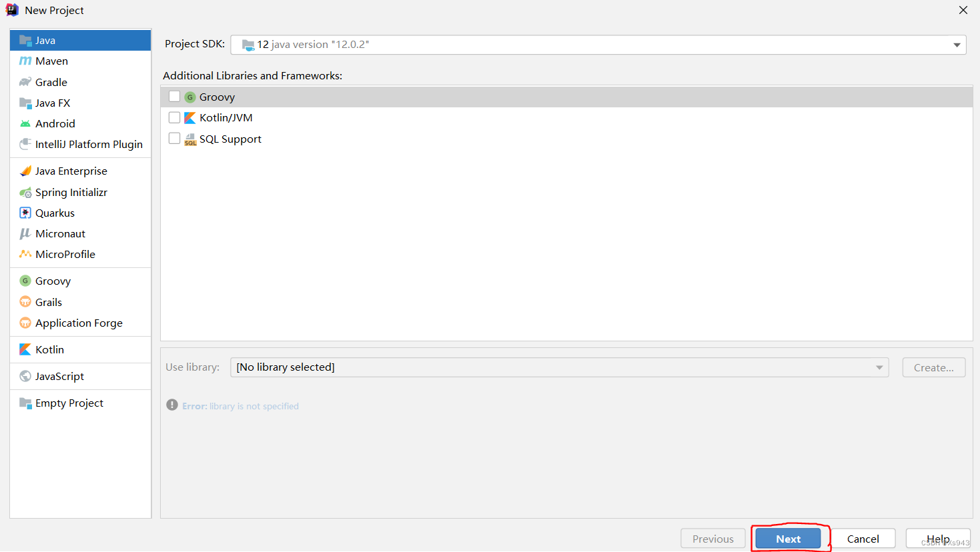Image resolution: width=980 pixels, height=552 pixels.
Task: Enable the SQL Support checkbox
Action: pos(175,139)
